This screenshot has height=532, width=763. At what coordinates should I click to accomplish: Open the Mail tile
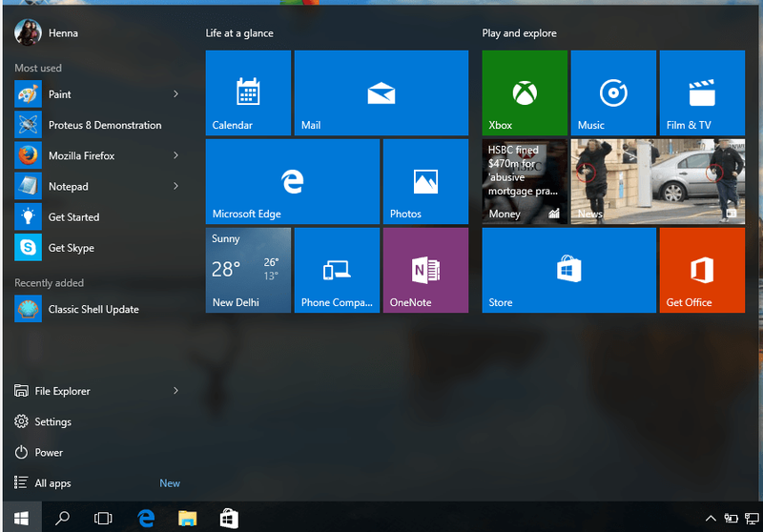pos(381,92)
